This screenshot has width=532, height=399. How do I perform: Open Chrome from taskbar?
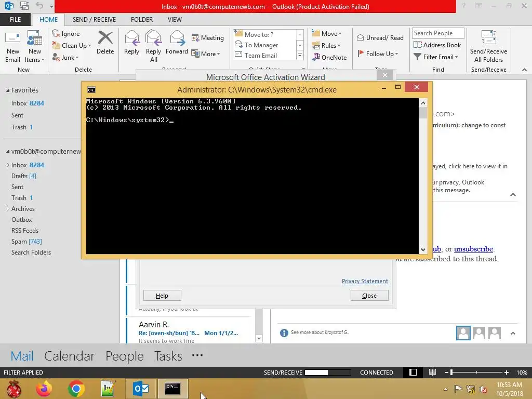[x=76, y=389]
